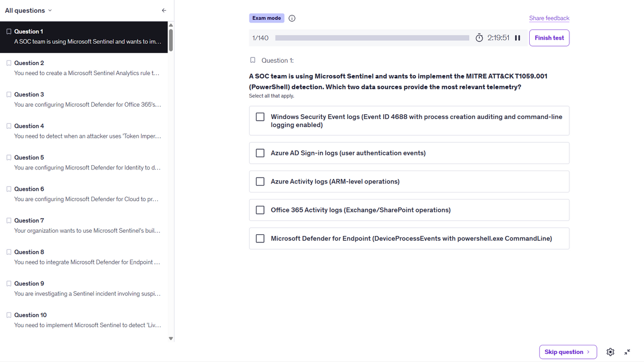Bookmark Question 1 in main panel

[253, 60]
